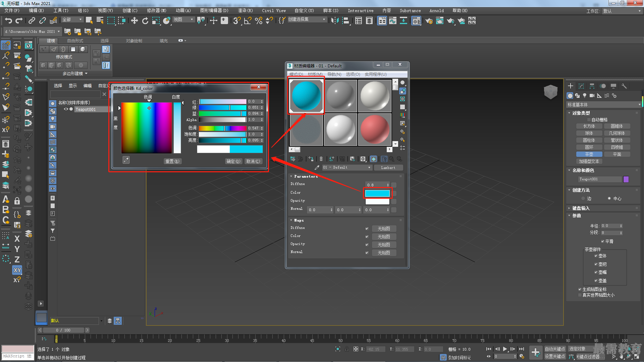Open the 修改器(M) menu
This screenshot has height=362, width=644.
157,11
